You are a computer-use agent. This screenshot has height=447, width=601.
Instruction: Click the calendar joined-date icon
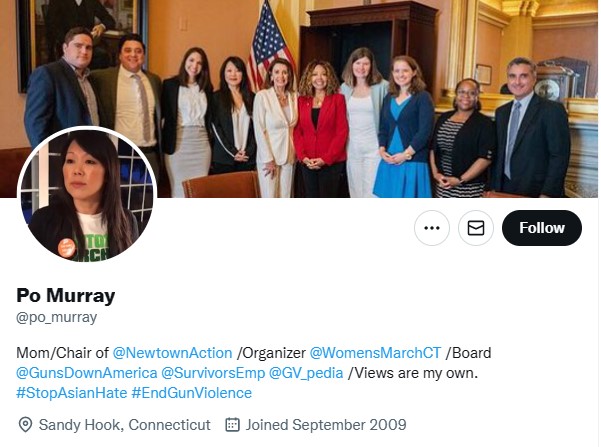(x=232, y=425)
